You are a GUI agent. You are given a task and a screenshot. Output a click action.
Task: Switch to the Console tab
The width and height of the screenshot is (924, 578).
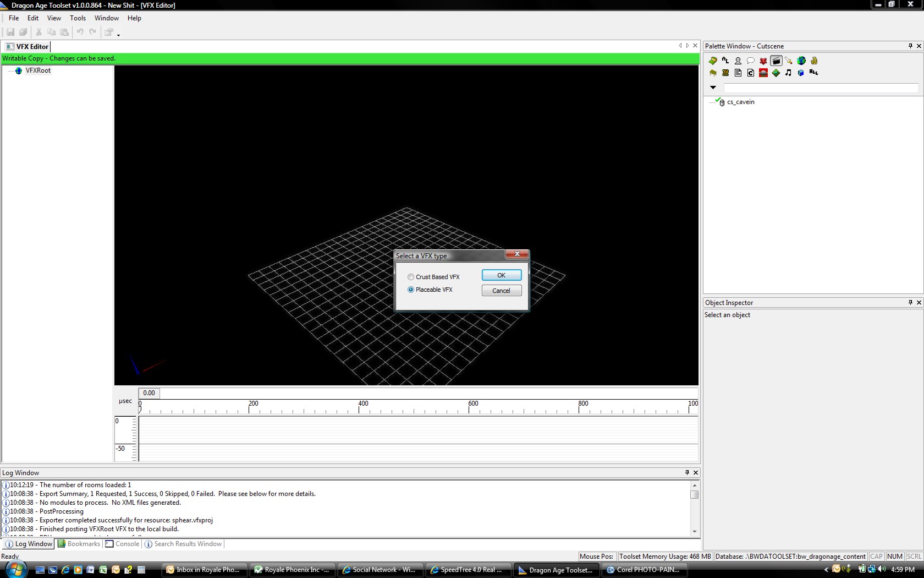(127, 544)
